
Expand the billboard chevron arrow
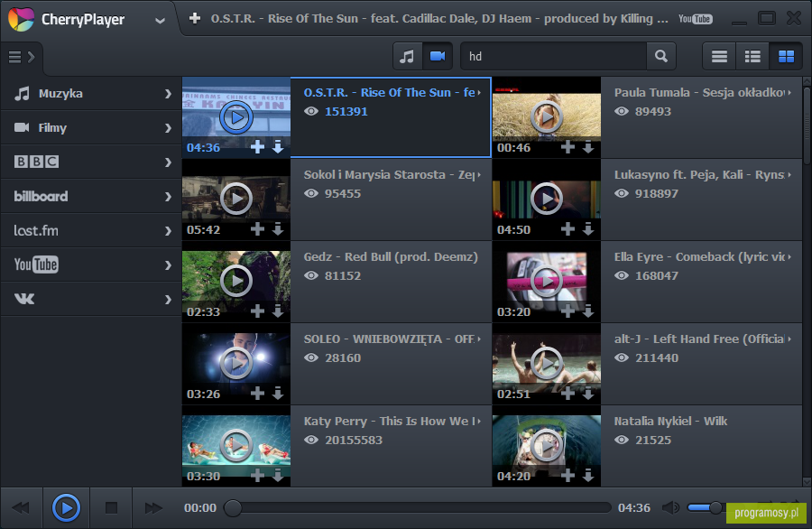click(x=168, y=197)
